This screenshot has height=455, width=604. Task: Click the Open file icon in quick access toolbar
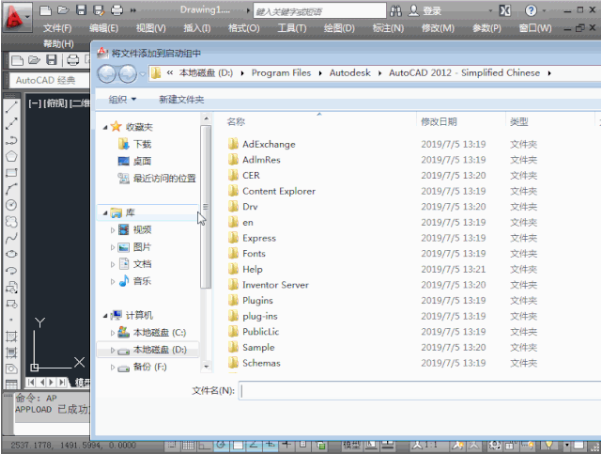pos(63,10)
